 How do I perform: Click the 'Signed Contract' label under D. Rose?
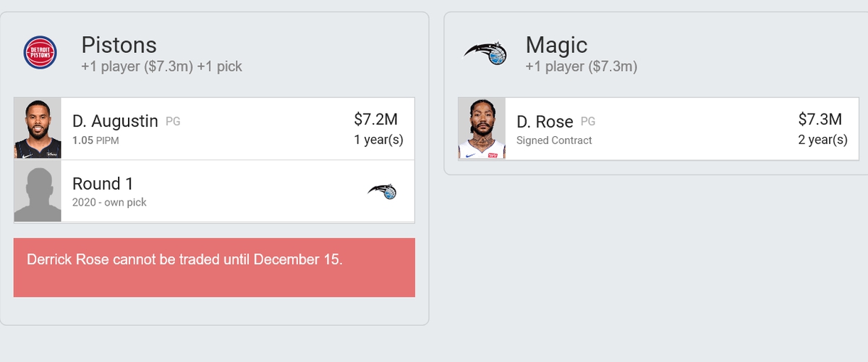click(554, 140)
